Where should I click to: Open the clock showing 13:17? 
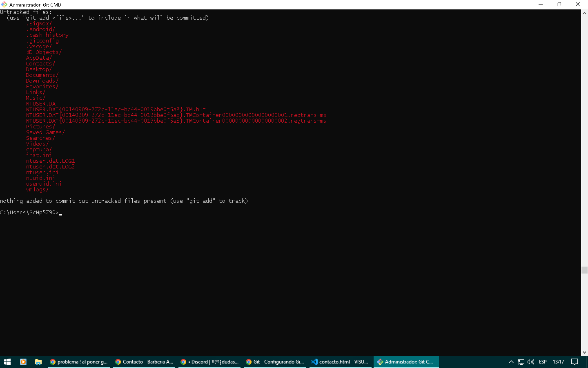point(559,362)
